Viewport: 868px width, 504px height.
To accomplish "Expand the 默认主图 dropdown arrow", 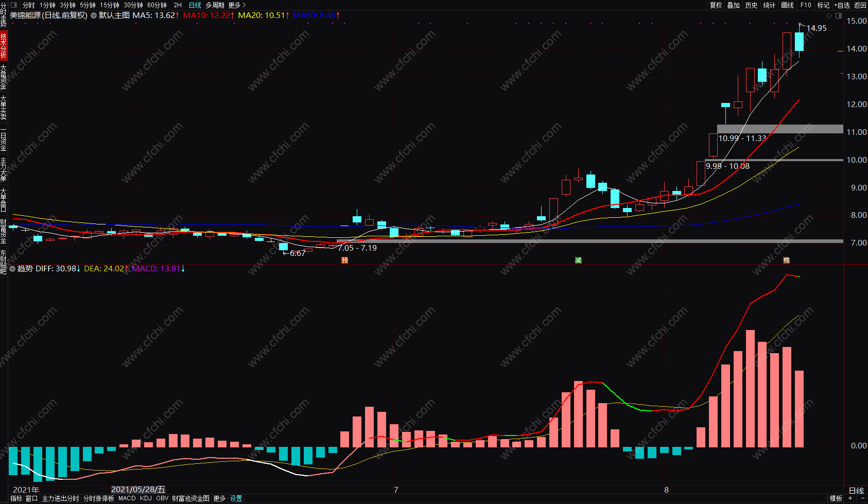I will click(94, 15).
